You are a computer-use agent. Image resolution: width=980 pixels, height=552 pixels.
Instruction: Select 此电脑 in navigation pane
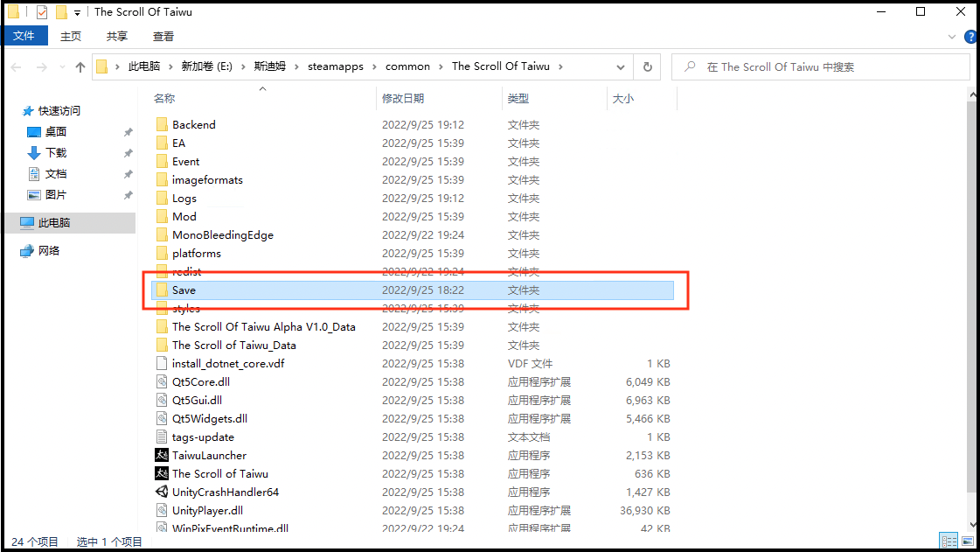coord(53,222)
